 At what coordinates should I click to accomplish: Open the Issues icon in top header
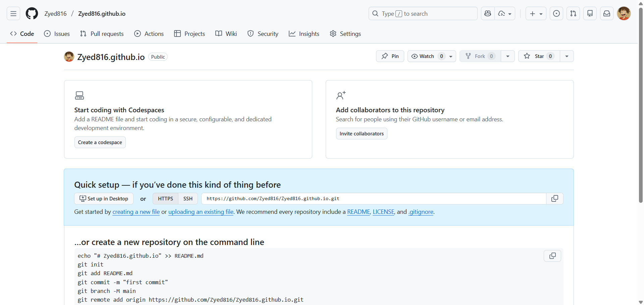(556, 14)
